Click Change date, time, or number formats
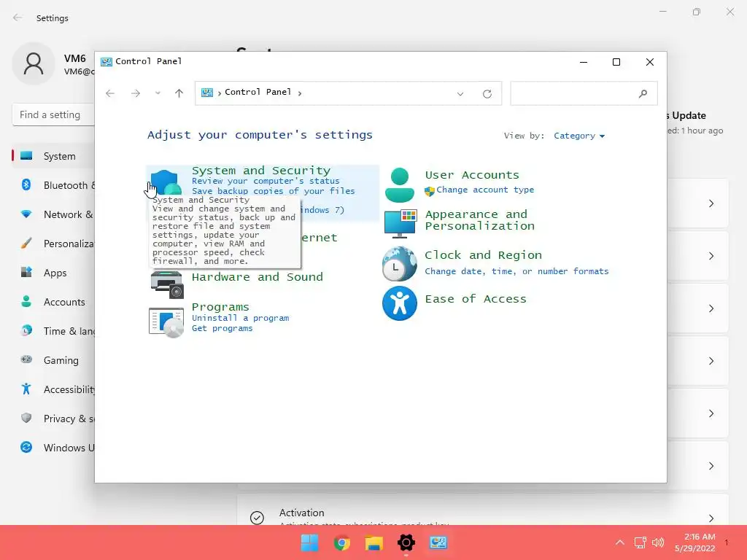This screenshot has width=747, height=560. click(517, 271)
